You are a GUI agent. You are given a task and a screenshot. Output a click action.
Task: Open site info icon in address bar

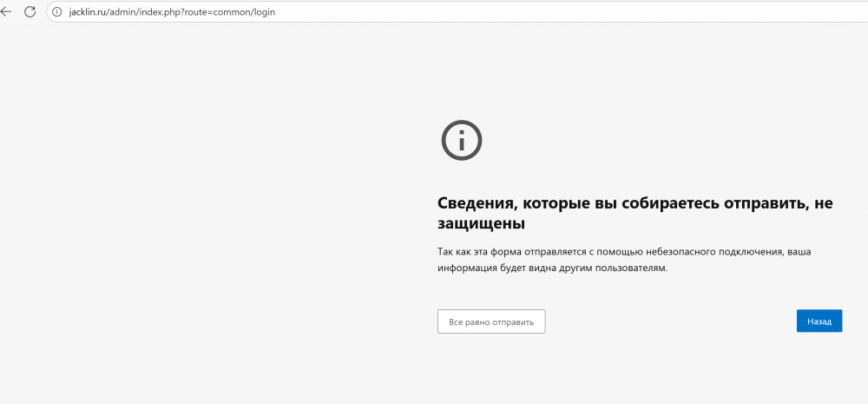pyautogui.click(x=57, y=11)
